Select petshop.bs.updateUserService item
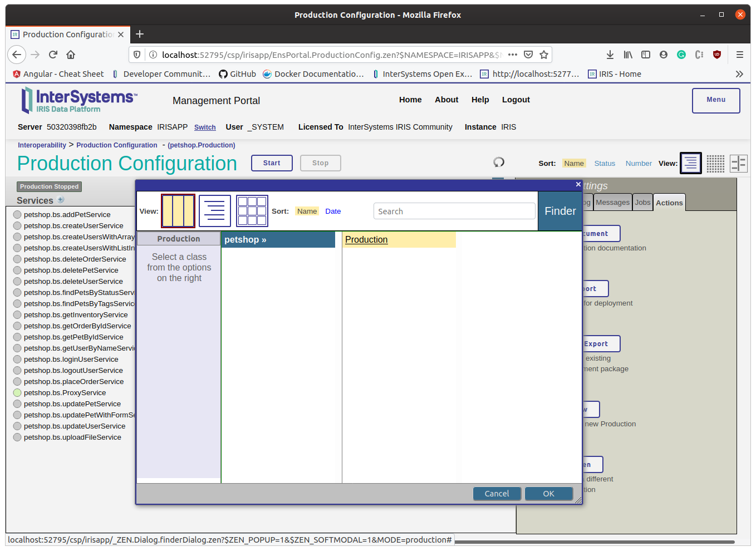Screen dimensions: 756x551 (75, 426)
